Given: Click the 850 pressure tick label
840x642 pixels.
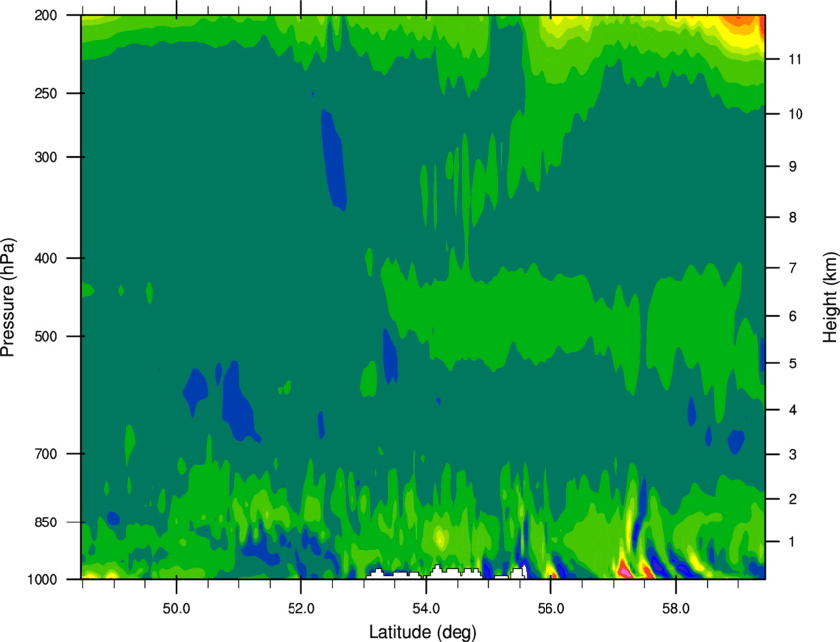Looking at the screenshot, I should (x=45, y=522).
